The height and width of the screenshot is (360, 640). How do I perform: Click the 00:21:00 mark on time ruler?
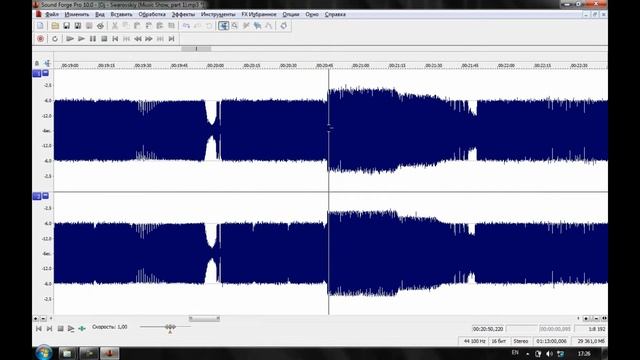click(361, 65)
